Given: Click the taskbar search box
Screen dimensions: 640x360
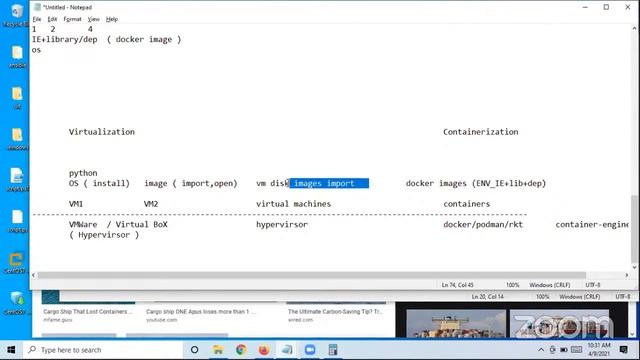Looking at the screenshot, I should [102, 350].
